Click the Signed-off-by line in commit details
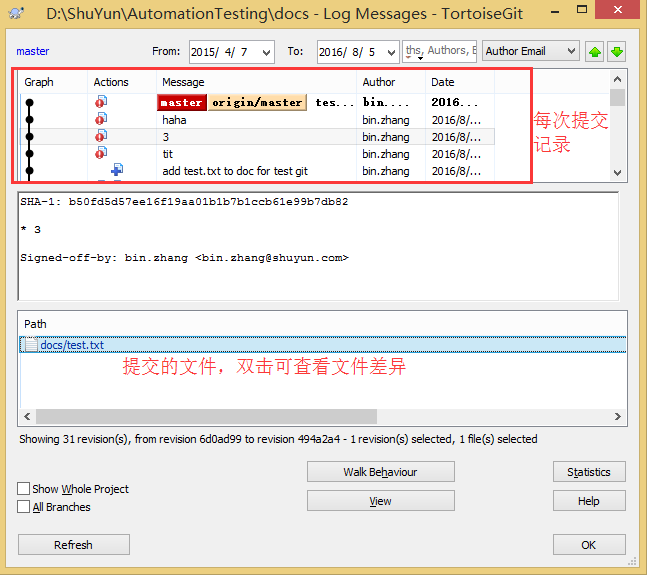 pos(184,258)
